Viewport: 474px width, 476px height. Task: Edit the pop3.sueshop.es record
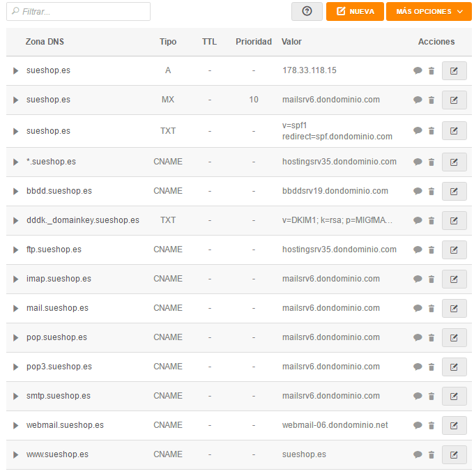pyautogui.click(x=454, y=367)
